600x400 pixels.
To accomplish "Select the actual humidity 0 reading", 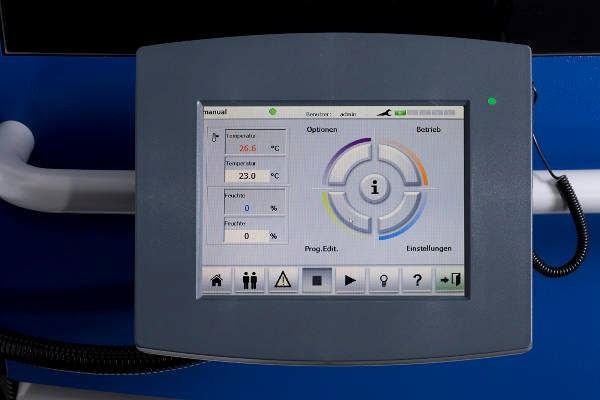I will (x=247, y=208).
